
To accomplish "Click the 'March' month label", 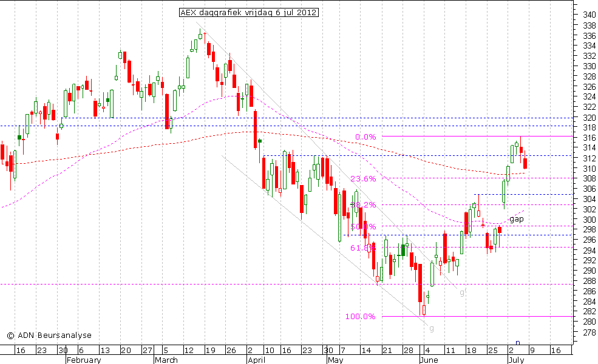I will click(x=166, y=360).
